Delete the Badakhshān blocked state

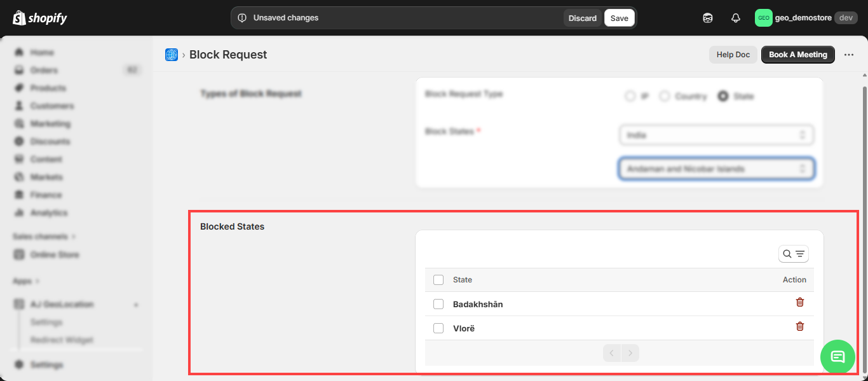[x=799, y=302]
